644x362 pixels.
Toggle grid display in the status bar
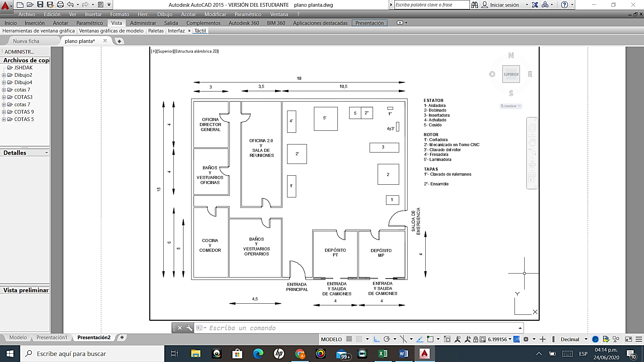click(x=349, y=339)
